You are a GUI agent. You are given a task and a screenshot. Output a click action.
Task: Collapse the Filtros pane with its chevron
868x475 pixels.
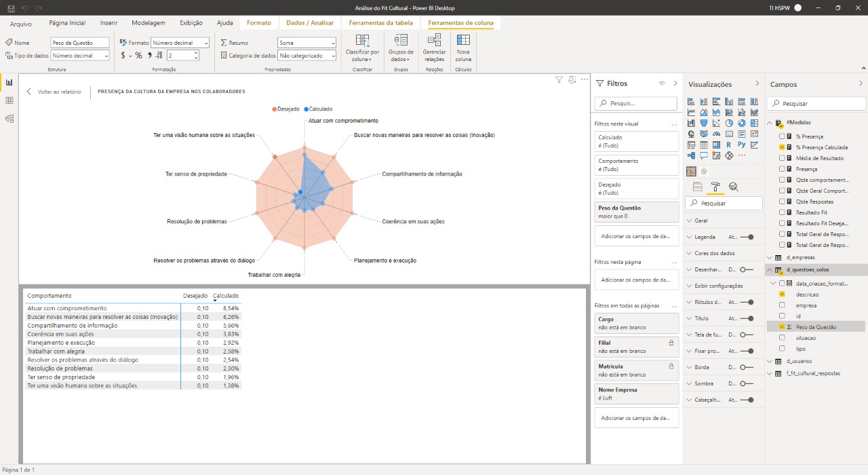[x=675, y=83]
